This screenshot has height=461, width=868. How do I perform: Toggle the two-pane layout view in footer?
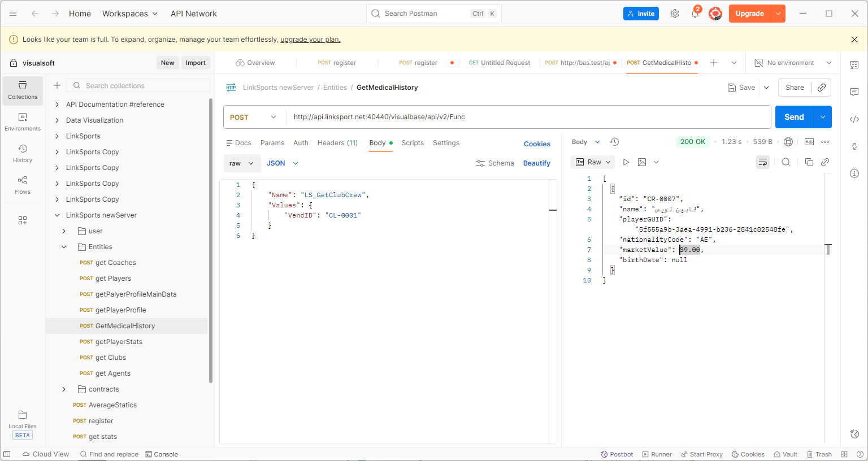(x=844, y=454)
